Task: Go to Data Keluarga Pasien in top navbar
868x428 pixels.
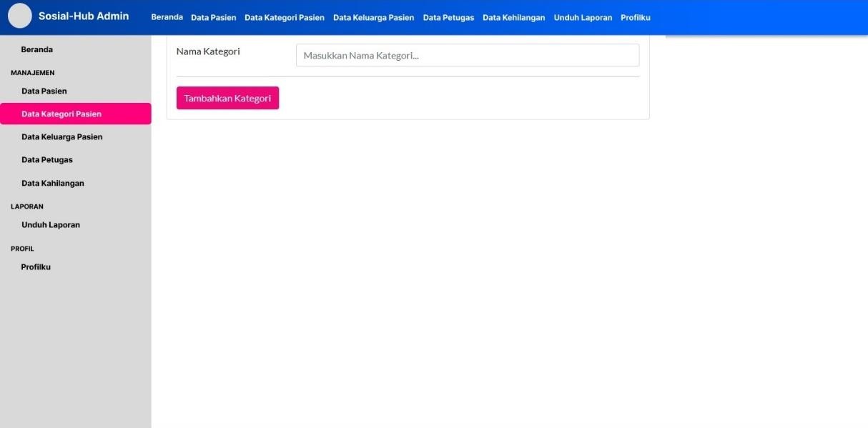Action: pyautogui.click(x=373, y=18)
